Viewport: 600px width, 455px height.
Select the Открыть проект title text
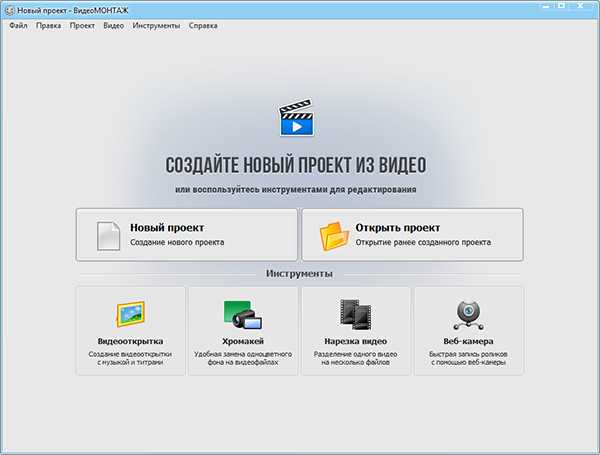[x=398, y=228]
